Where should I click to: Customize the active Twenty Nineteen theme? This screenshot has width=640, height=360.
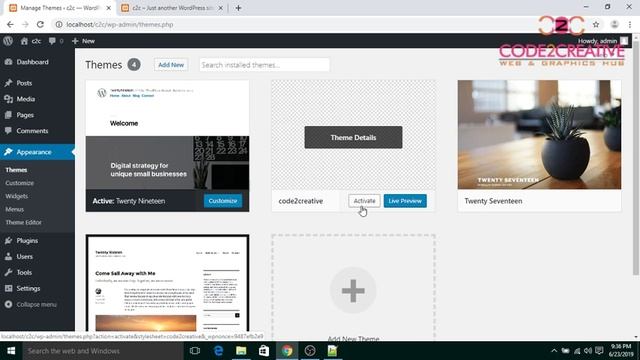223,201
